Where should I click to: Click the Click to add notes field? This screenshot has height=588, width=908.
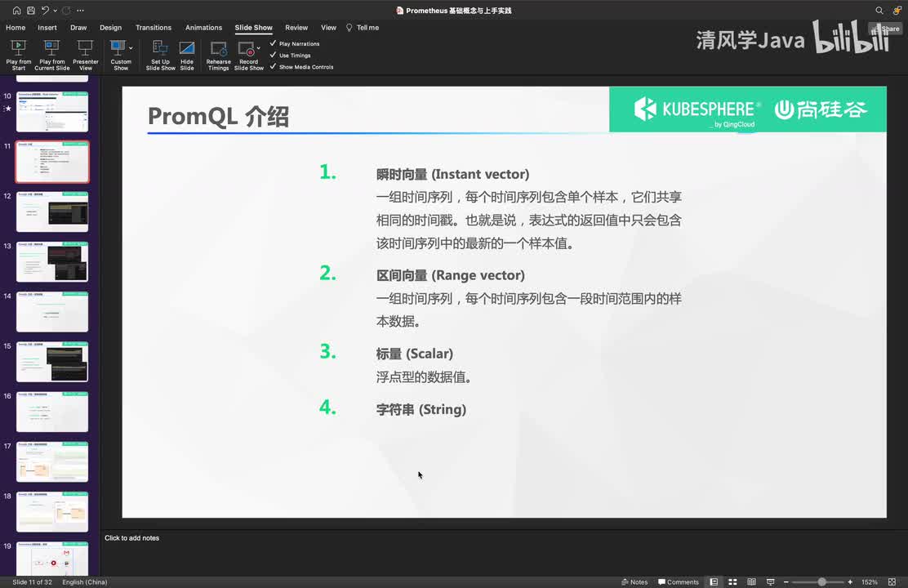tap(132, 537)
